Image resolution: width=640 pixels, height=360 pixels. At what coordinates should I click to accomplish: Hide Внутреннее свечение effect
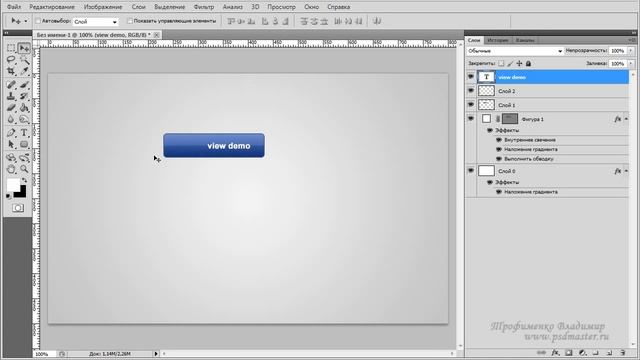pyautogui.click(x=499, y=140)
